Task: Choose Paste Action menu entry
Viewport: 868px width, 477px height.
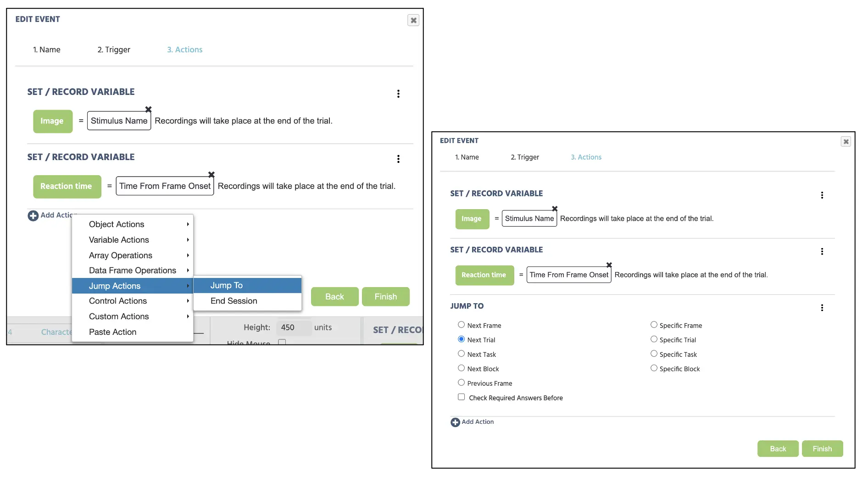Action: pyautogui.click(x=133, y=332)
